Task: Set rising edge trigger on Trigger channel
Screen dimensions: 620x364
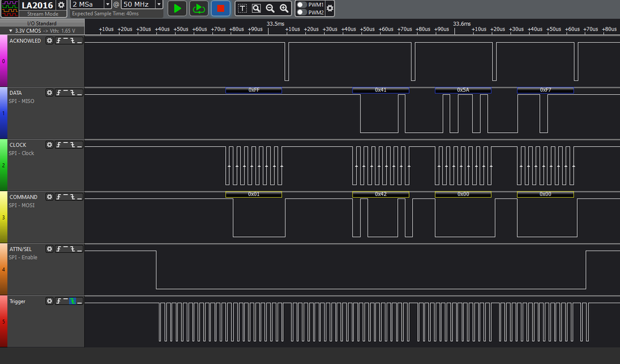Action: point(58,301)
